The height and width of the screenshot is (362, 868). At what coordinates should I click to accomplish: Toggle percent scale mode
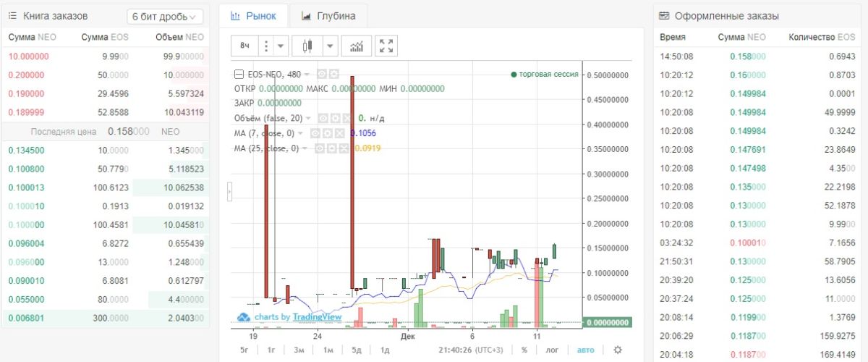(x=524, y=350)
